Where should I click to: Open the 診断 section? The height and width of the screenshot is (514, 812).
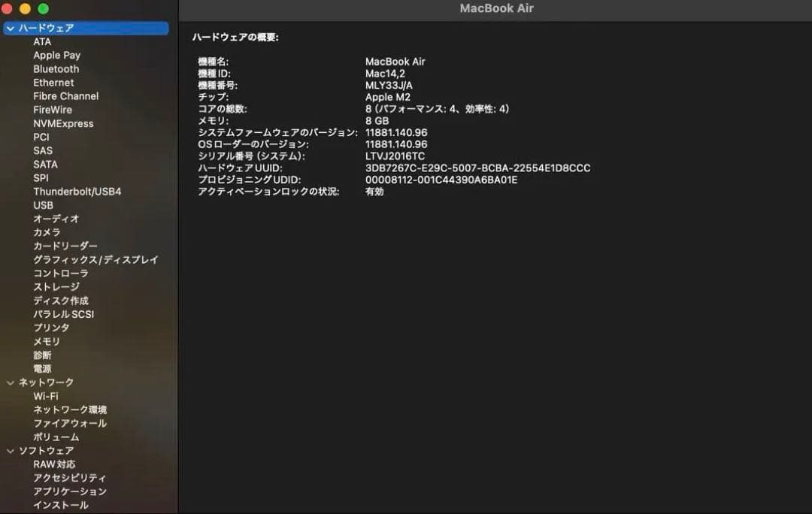tap(42, 355)
